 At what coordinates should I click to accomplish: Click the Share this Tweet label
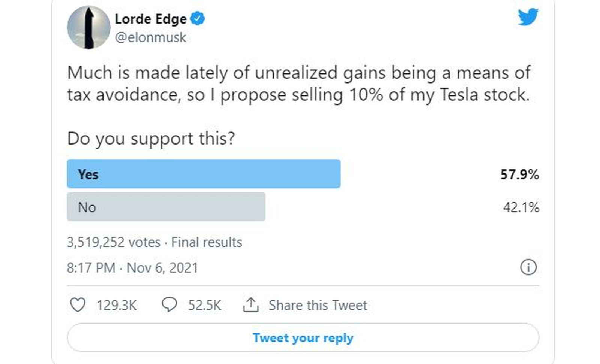(x=318, y=305)
